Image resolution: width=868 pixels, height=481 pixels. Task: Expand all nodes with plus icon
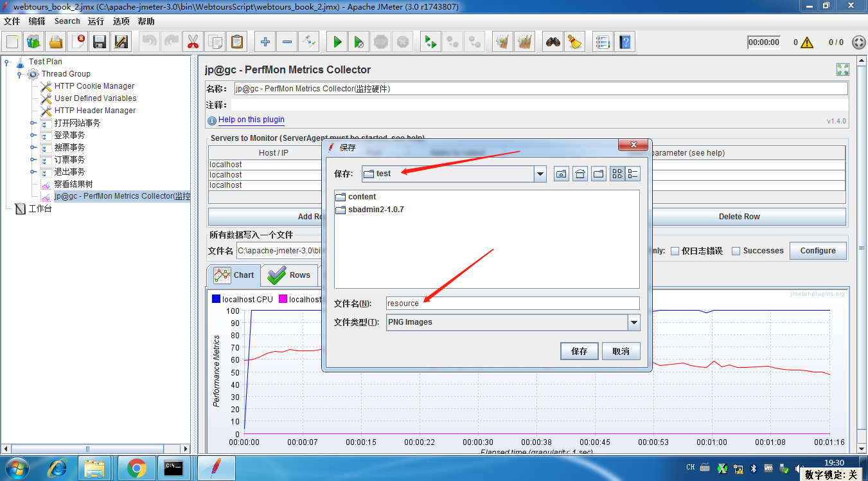(265, 42)
